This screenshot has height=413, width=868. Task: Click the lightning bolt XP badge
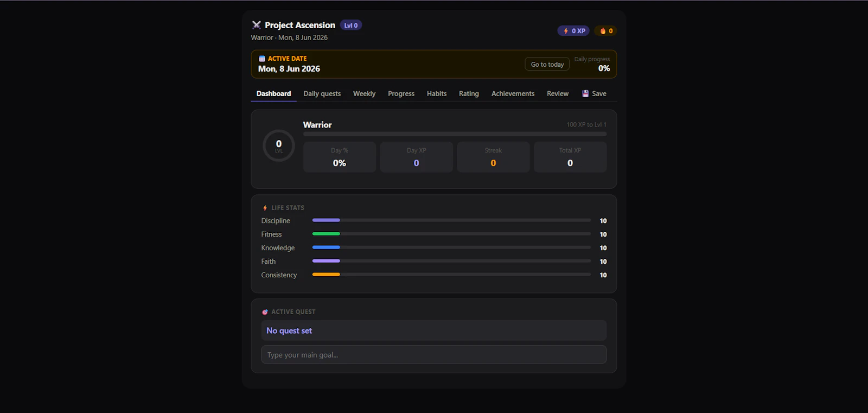(x=573, y=31)
